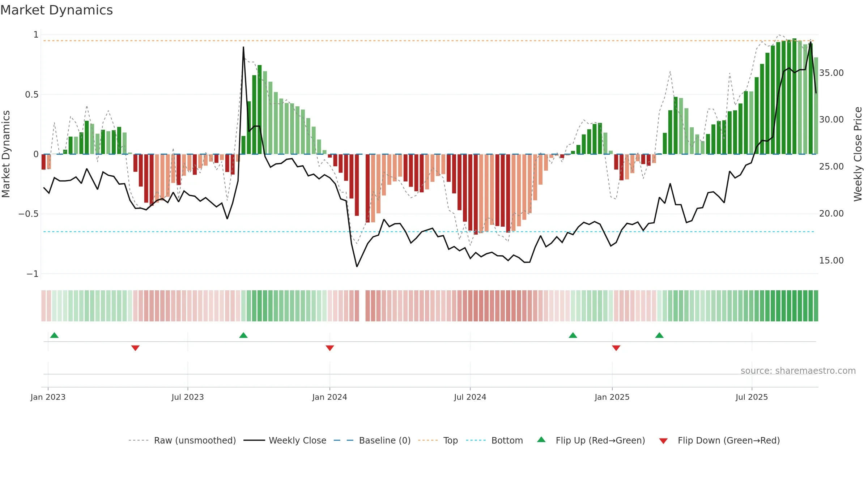Viewport: 868px width, 488px height.
Task: Toggle the Baseline (0) legend entry
Action: tap(372, 440)
